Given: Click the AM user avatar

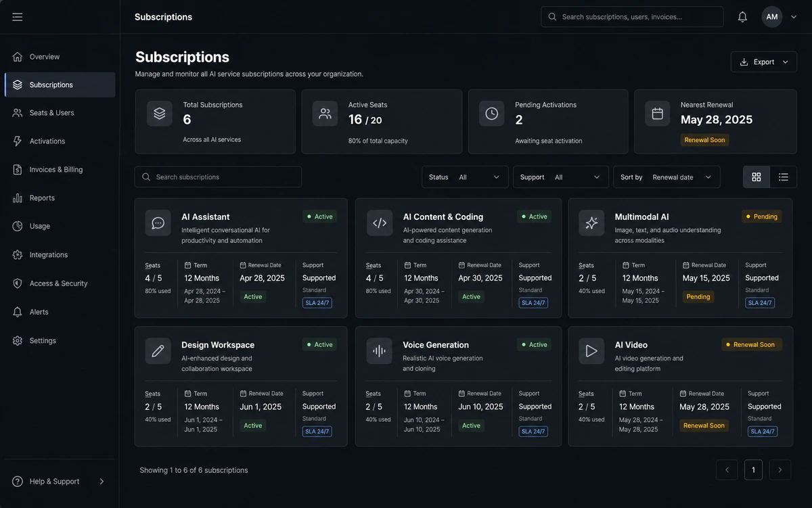Looking at the screenshot, I should point(772,17).
